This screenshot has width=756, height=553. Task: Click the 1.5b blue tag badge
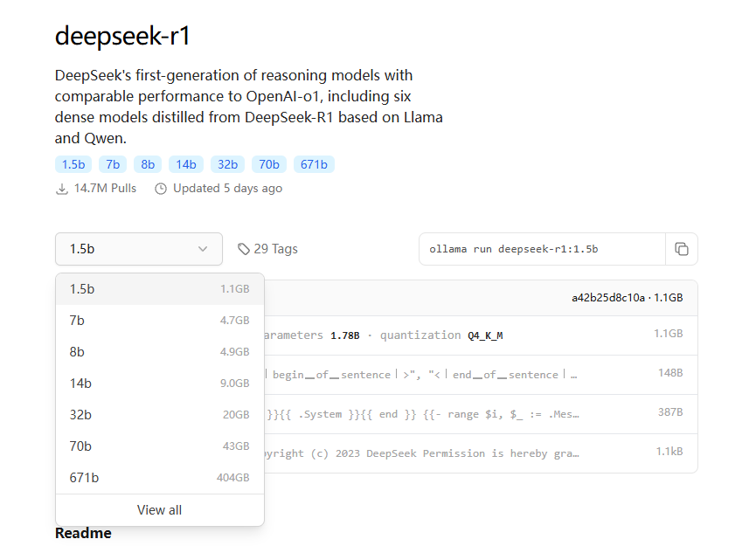tap(73, 164)
